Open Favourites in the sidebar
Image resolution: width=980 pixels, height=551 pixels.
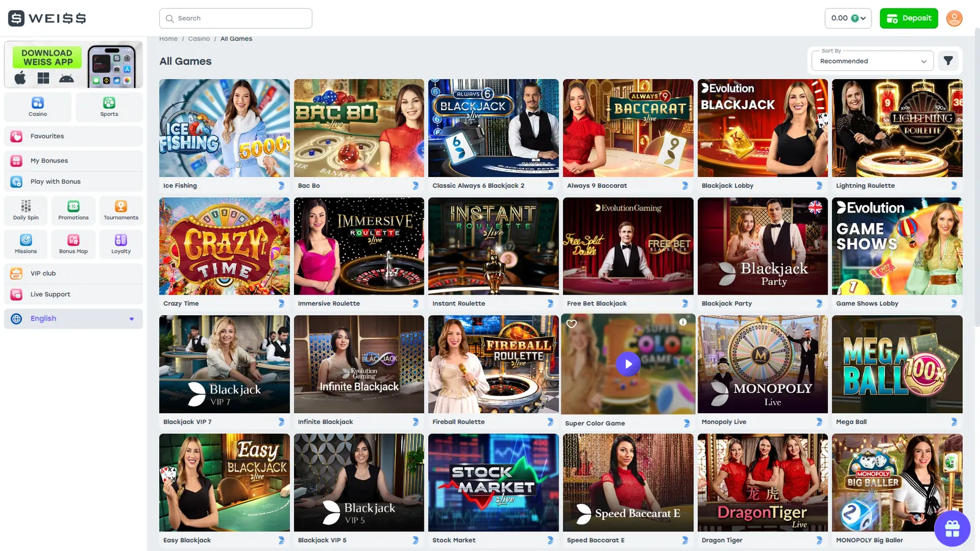click(73, 137)
